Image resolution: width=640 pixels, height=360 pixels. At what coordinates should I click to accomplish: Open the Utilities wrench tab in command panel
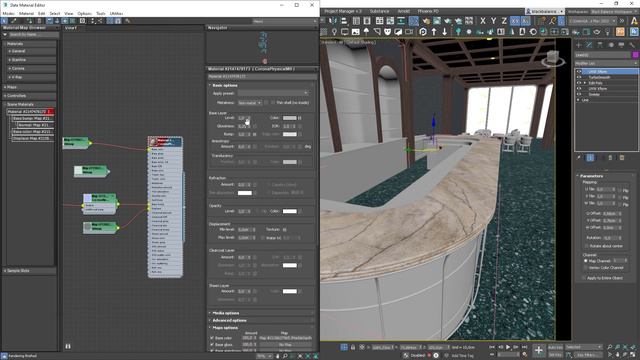coord(632,45)
